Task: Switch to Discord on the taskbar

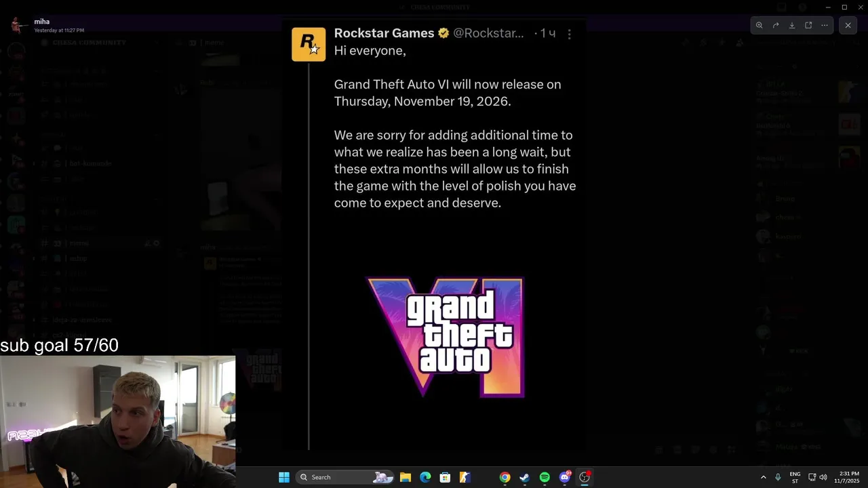Action: (x=564, y=477)
